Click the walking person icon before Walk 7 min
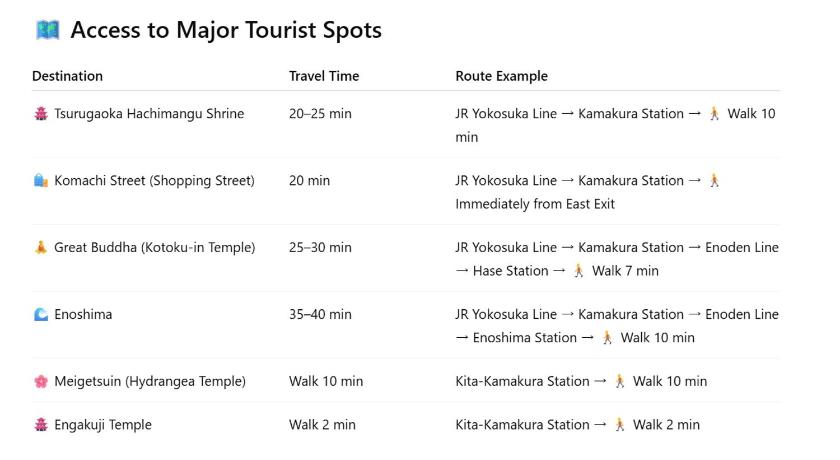 coord(579,271)
